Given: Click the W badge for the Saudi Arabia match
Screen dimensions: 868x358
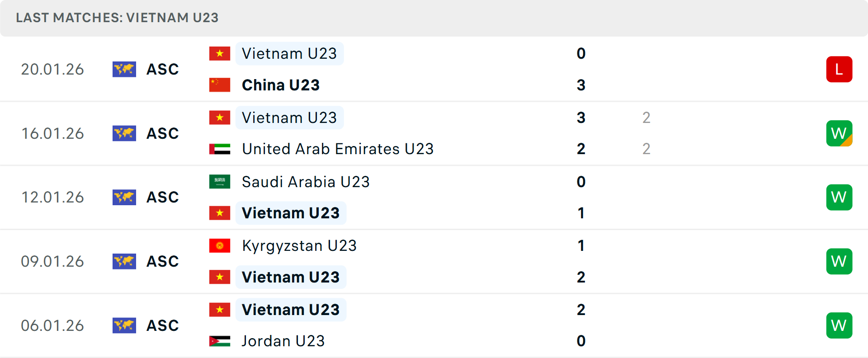Looking at the screenshot, I should coord(839,198).
